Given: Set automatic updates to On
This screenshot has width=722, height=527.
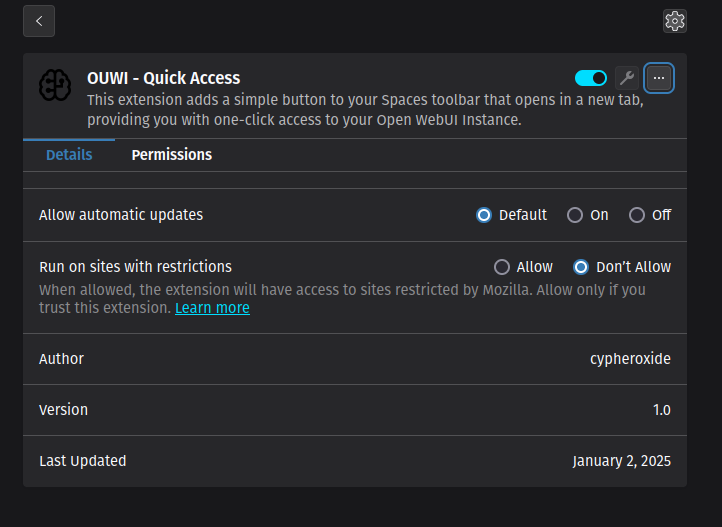Looking at the screenshot, I should [575, 215].
